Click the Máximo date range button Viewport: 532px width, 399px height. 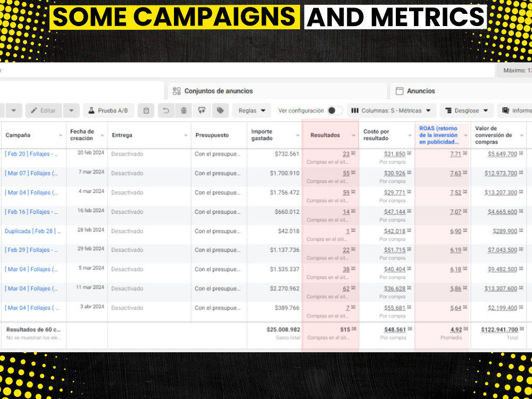point(514,71)
